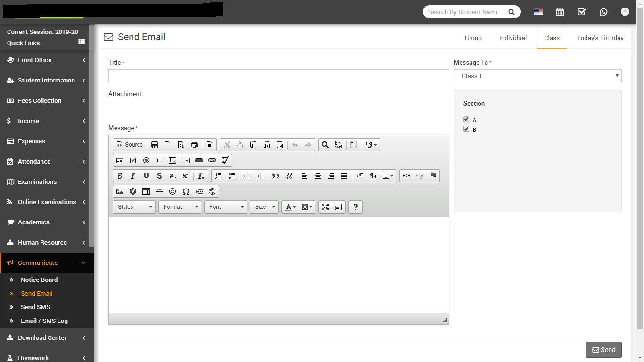
Task: Insert an image using the Image icon
Action: coord(120,191)
